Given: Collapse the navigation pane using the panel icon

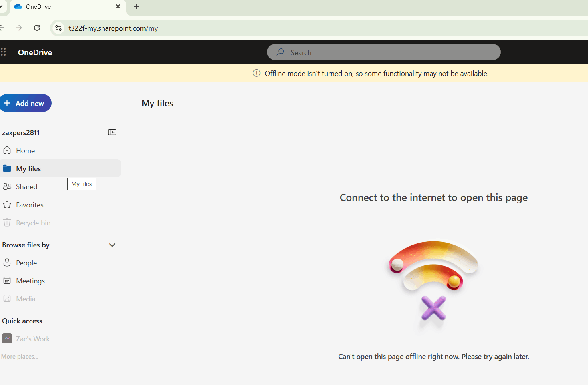Looking at the screenshot, I should (112, 132).
